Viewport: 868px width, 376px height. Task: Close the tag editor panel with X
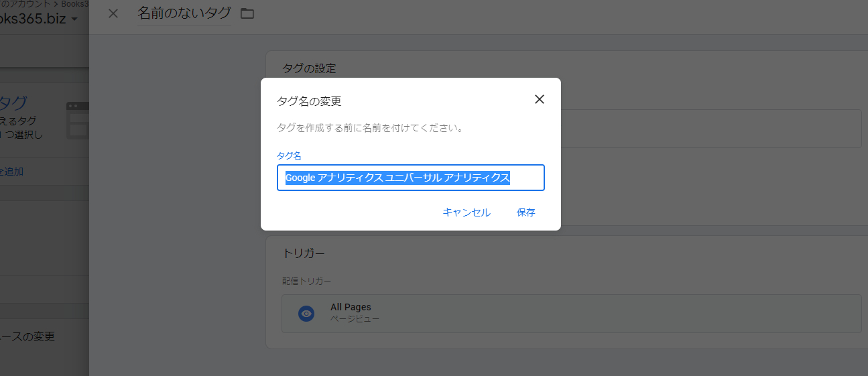[x=113, y=13]
